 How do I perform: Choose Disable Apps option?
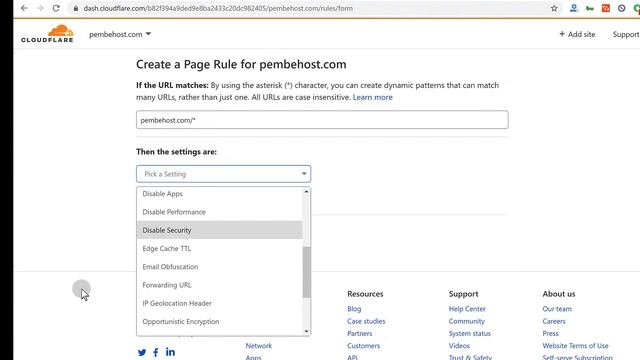[220, 193]
